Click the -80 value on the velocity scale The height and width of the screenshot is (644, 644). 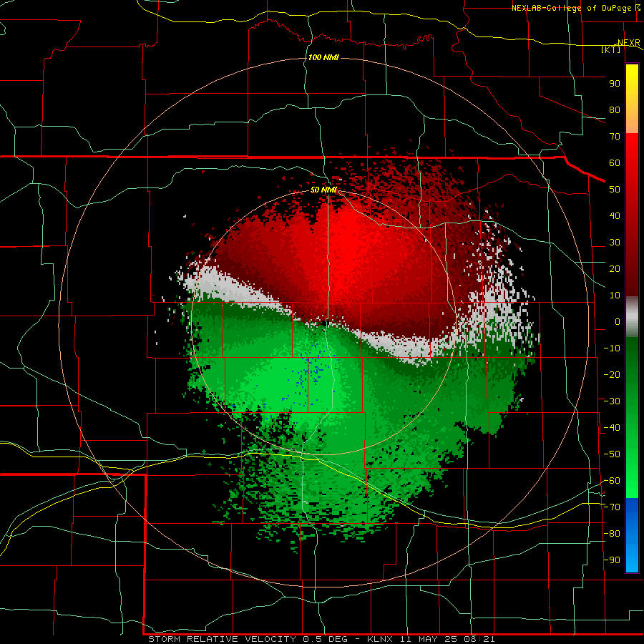(x=612, y=534)
